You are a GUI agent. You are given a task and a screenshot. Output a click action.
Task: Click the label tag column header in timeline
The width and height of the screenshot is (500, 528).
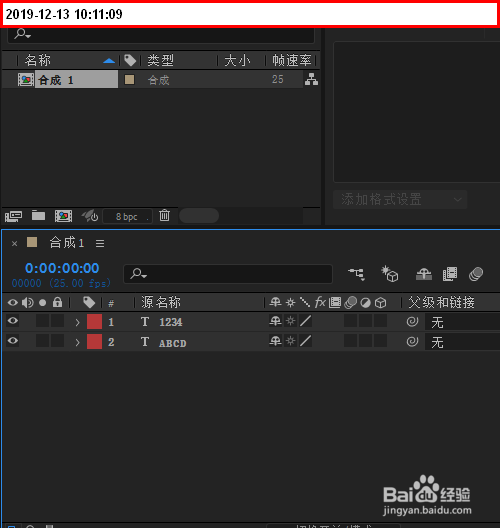point(89,302)
